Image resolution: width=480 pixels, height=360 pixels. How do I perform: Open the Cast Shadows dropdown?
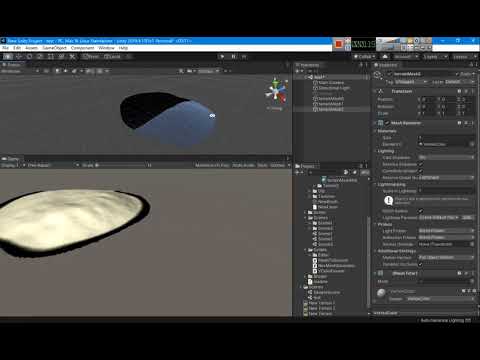pos(446,158)
